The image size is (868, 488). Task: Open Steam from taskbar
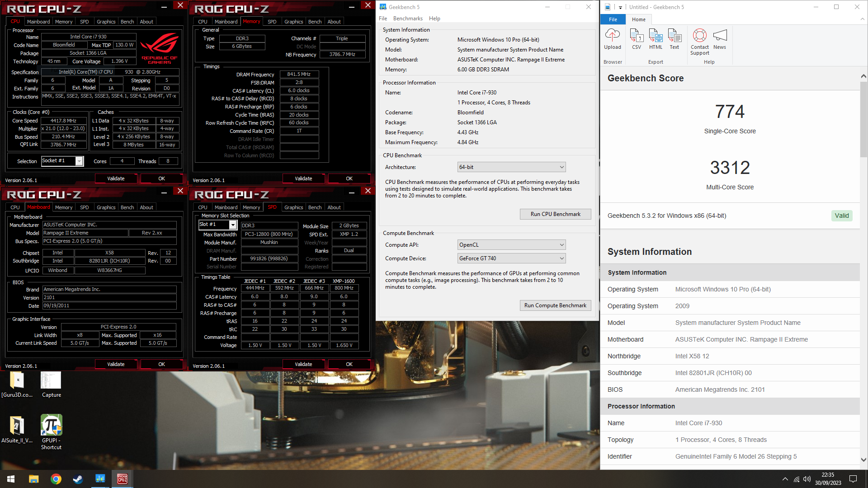(x=78, y=479)
